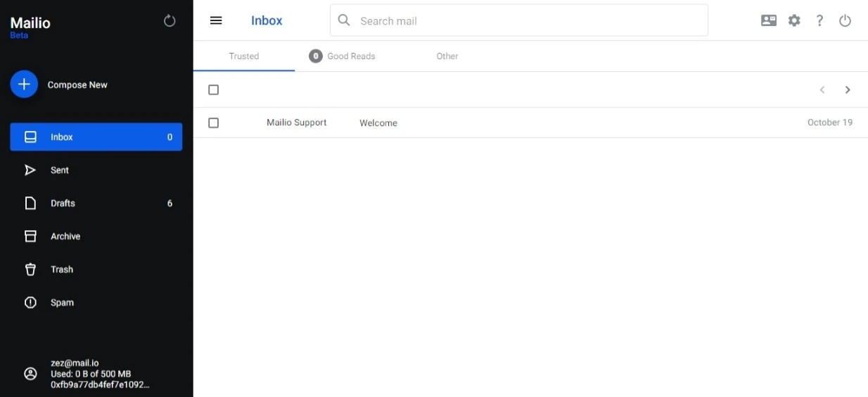Click the refresh icon beside Mailio logo

(170, 21)
